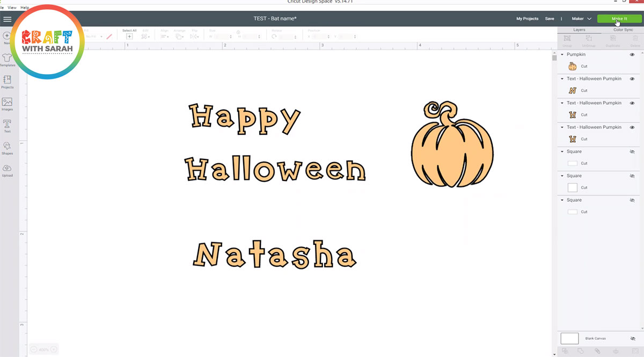Click the Contour icon at panel bottom
644x357 pixels.
coord(635,351)
